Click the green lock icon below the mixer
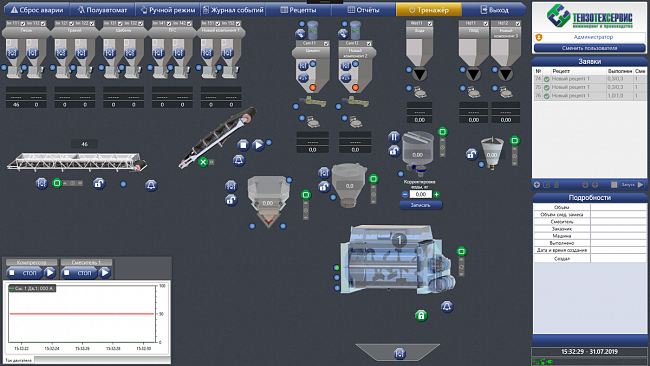Screen dimensions: 650x366 [x=421, y=315]
